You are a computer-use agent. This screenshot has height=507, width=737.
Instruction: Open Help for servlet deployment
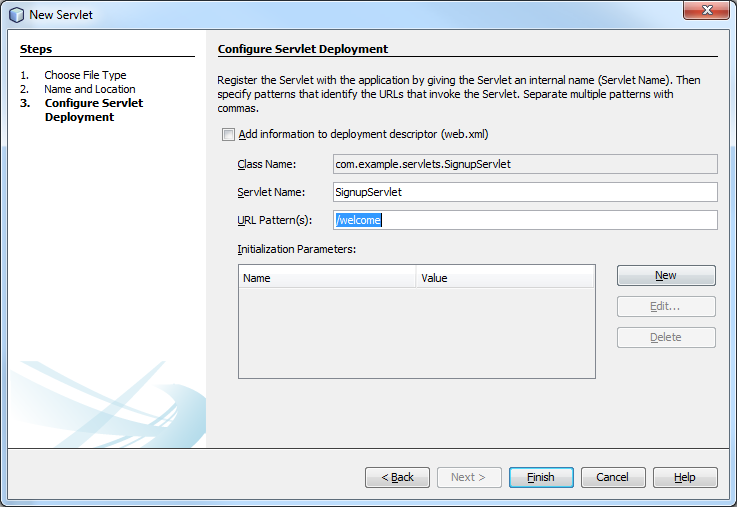point(685,477)
